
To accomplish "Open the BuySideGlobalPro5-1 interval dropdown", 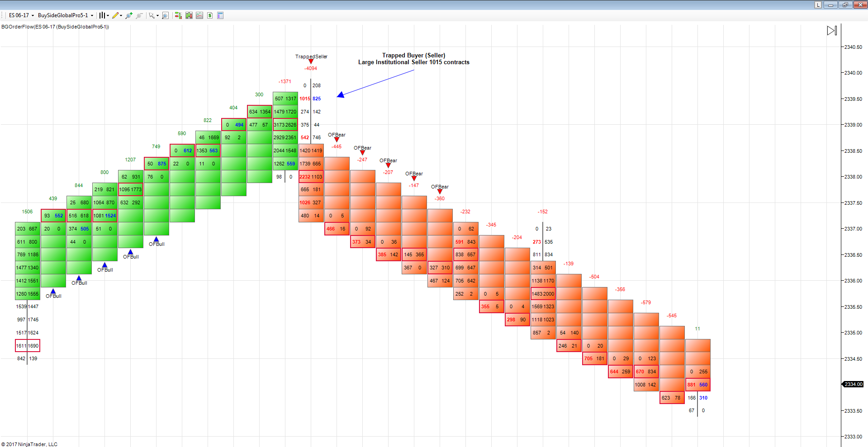I will pyautogui.click(x=66, y=15).
